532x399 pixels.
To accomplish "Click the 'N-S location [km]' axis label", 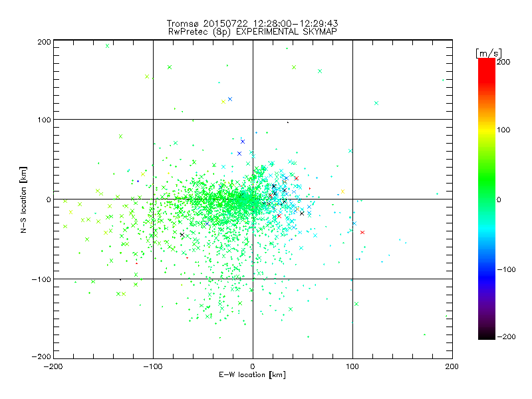I will tap(23, 199).
